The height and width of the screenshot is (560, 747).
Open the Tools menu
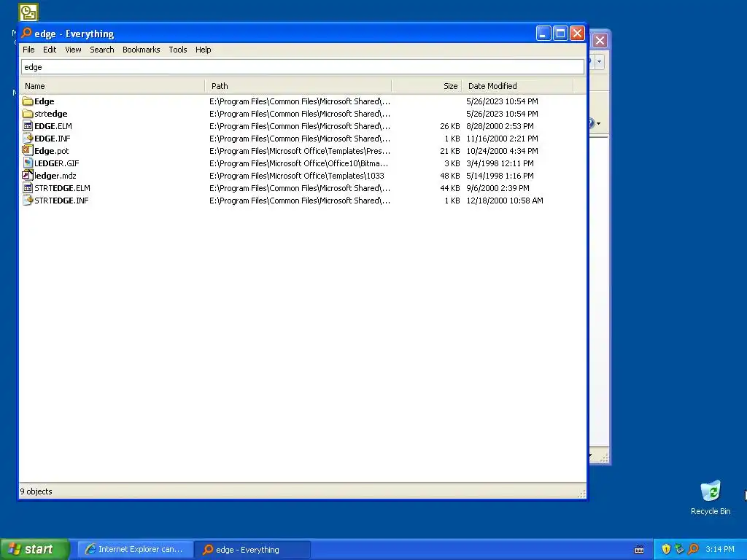click(178, 50)
